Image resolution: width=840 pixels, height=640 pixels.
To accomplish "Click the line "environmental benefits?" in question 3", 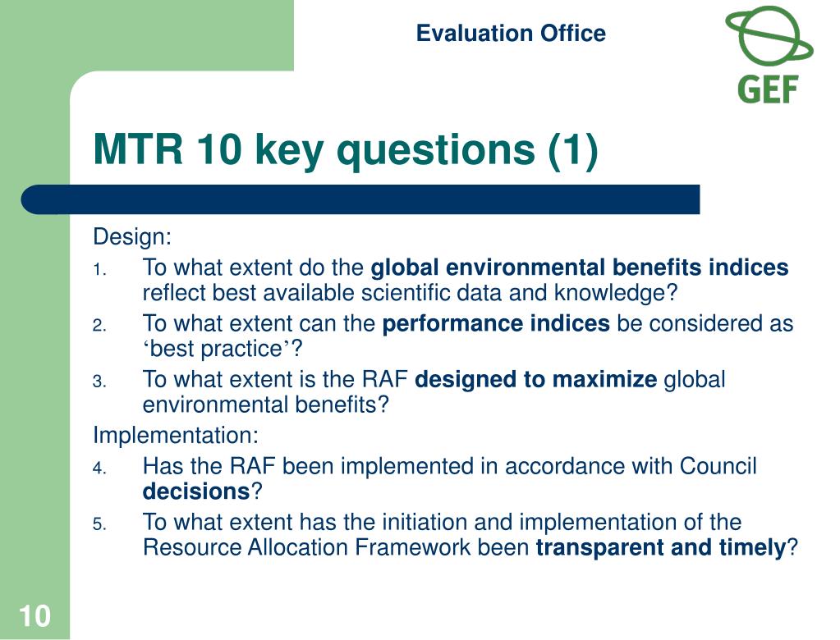I will click(266, 405).
